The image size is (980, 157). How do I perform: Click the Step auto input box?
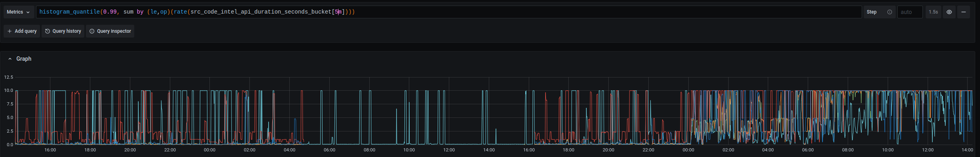[910, 12]
